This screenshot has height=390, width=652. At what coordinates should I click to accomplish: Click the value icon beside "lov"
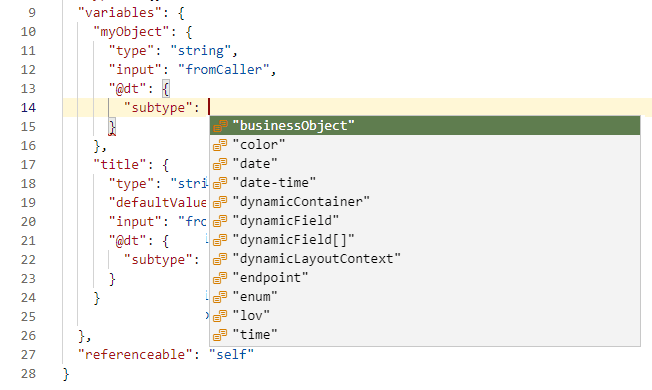pyautogui.click(x=220, y=316)
